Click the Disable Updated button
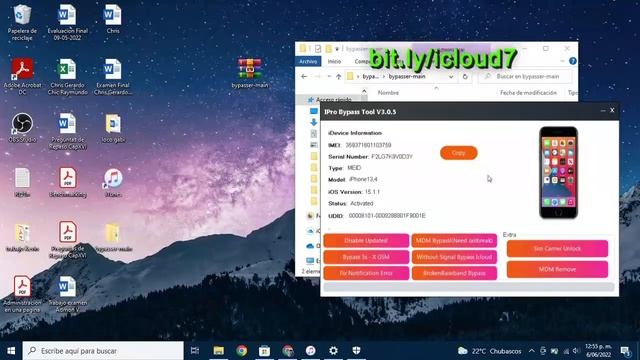The width and height of the screenshot is (640, 360). click(366, 240)
